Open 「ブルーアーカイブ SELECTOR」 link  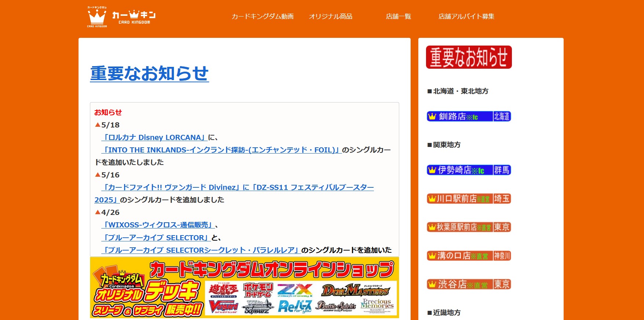pyautogui.click(x=156, y=238)
